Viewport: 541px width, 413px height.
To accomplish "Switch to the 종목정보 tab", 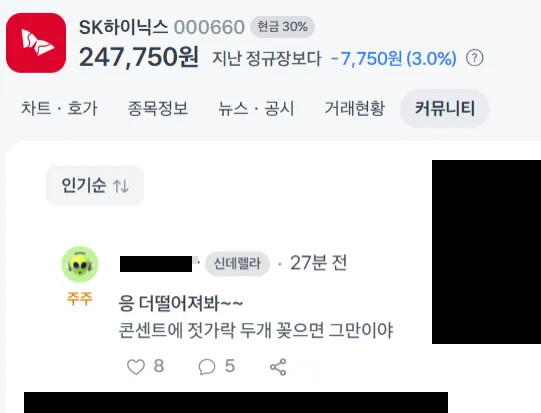I will [158, 108].
